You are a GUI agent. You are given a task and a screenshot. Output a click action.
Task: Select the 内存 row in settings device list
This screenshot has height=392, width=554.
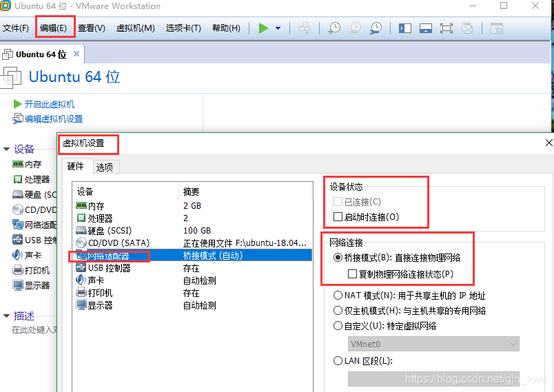pos(192,205)
